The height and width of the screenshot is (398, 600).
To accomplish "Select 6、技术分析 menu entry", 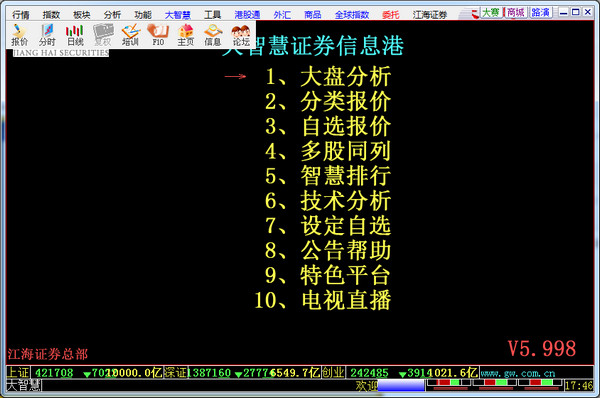I will click(328, 201).
